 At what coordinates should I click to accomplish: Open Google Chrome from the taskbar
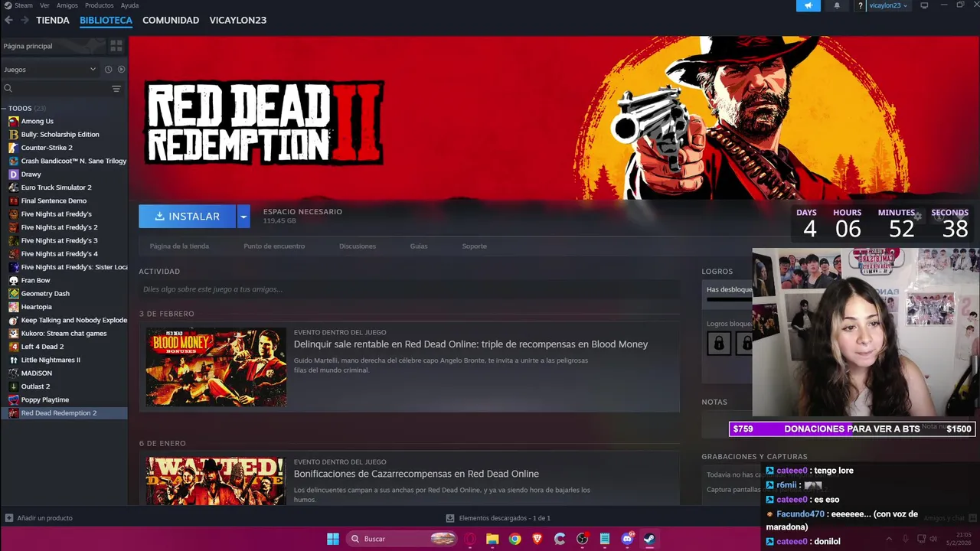click(x=514, y=539)
